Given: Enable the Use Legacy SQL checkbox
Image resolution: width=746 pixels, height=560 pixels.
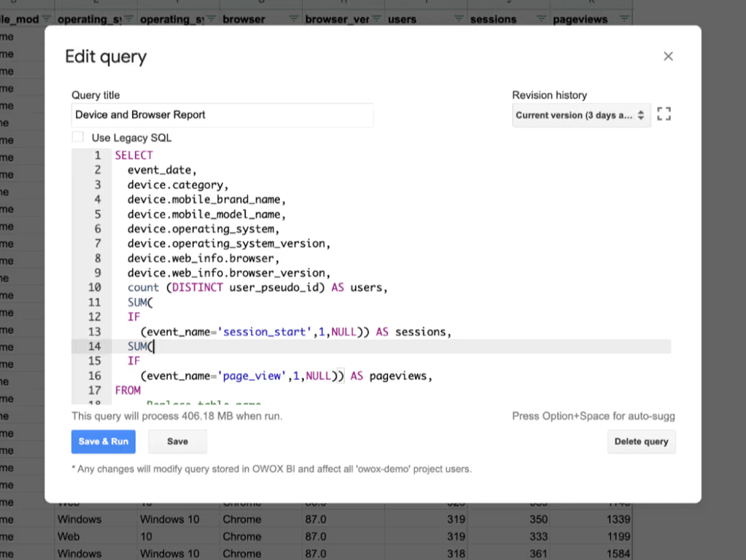Looking at the screenshot, I should click(77, 137).
